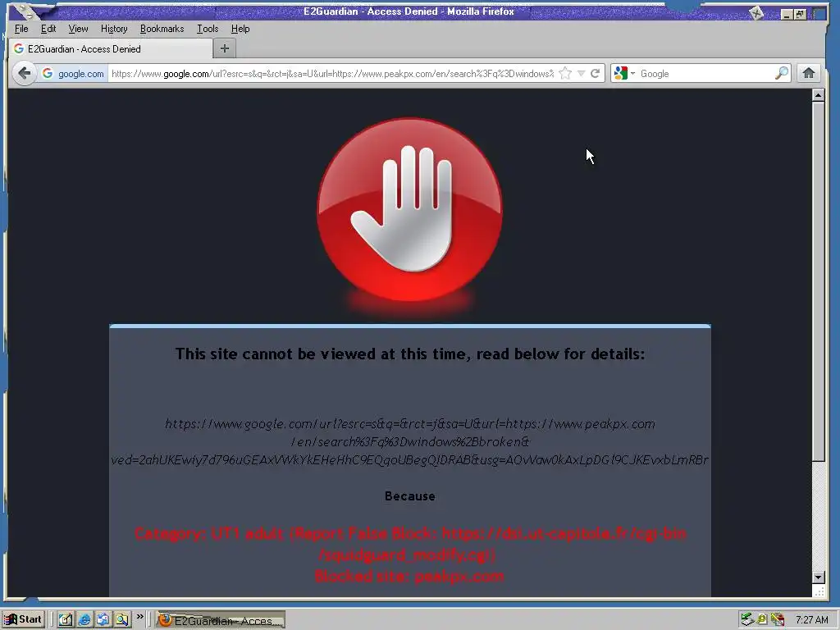Go back with the Back arrow button
The image size is (840, 630).
pyautogui.click(x=24, y=73)
